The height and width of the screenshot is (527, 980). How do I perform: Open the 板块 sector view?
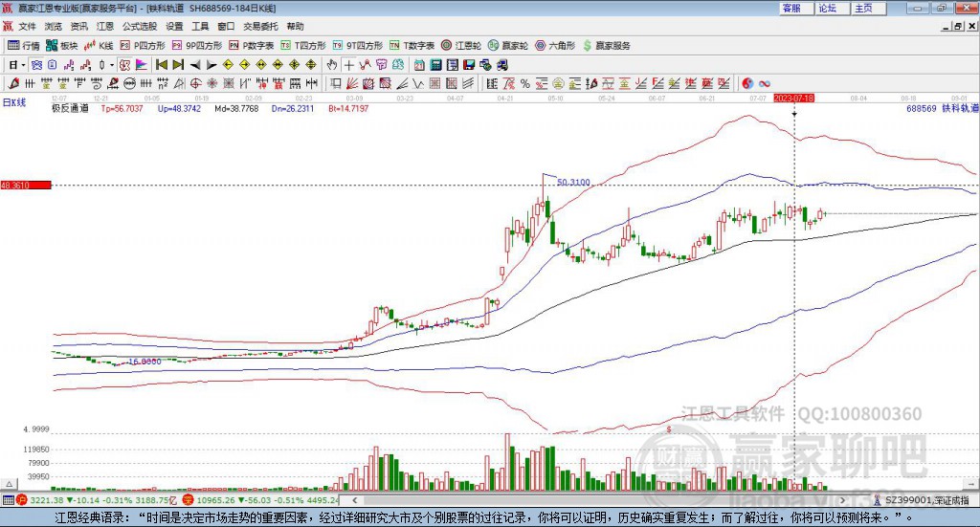62,46
